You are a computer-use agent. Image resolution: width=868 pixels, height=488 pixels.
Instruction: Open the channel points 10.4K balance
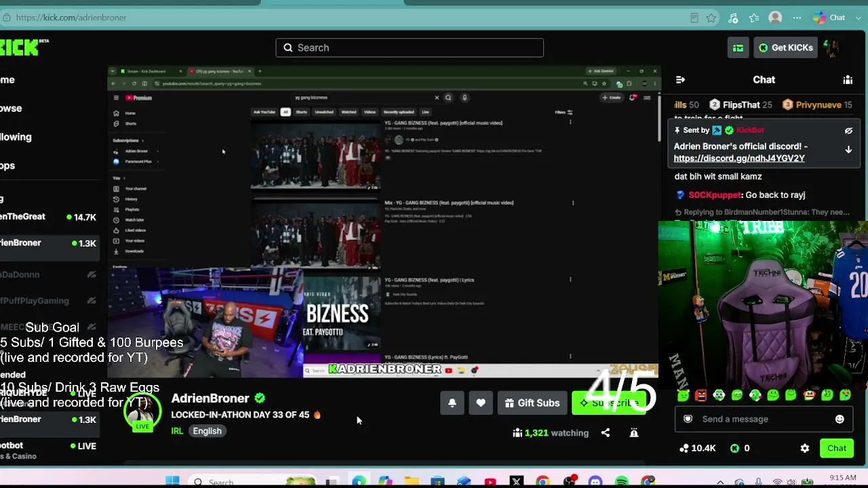[697, 449]
